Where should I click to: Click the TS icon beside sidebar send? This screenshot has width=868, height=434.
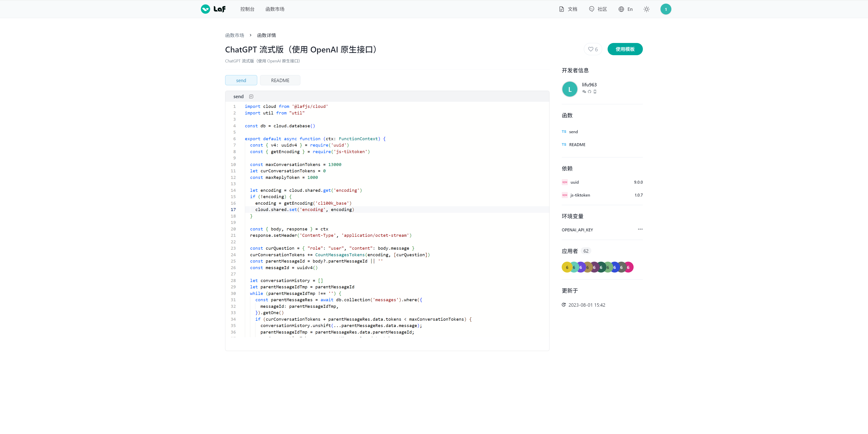pos(564,132)
